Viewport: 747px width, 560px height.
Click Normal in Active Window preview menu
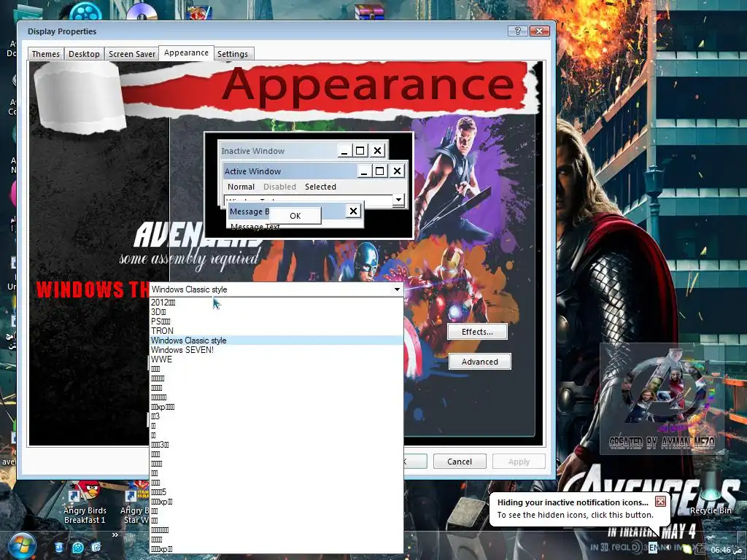[241, 187]
